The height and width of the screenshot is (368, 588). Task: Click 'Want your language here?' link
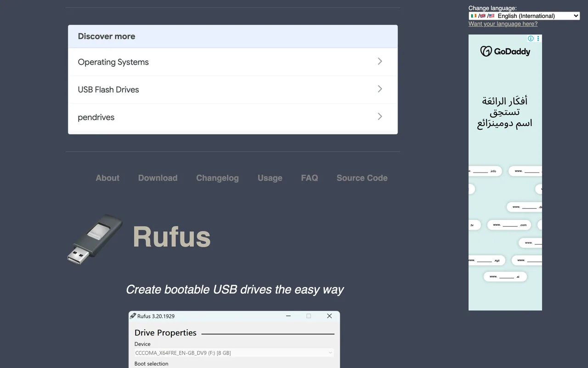pos(503,24)
